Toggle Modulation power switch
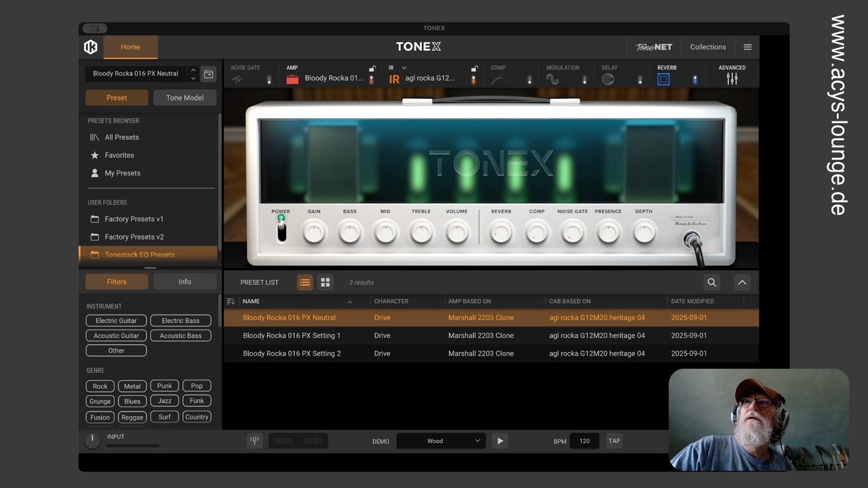 coord(585,80)
